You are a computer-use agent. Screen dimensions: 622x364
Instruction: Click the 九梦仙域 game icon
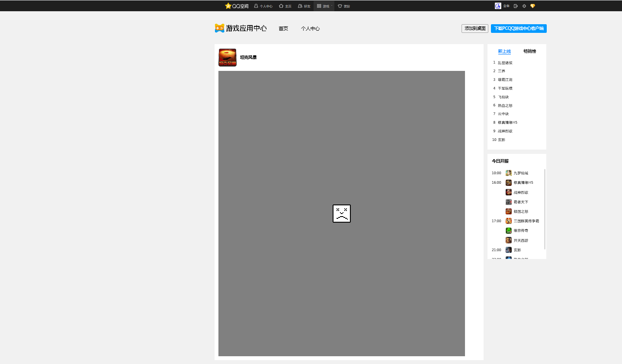point(509,173)
